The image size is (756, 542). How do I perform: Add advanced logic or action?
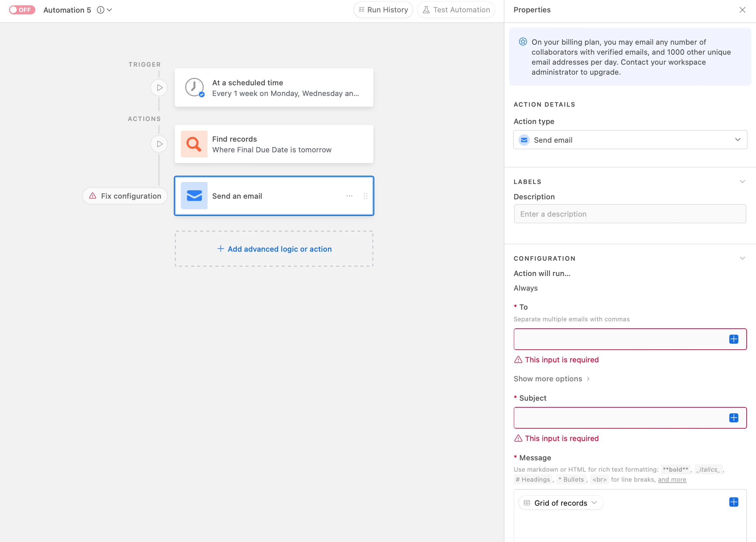[274, 249]
